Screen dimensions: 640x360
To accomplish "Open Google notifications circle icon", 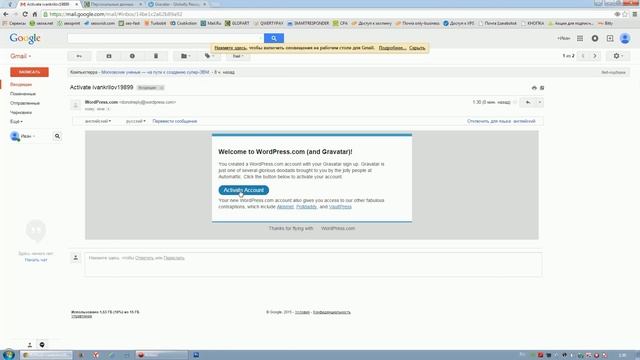I will [x=595, y=38].
